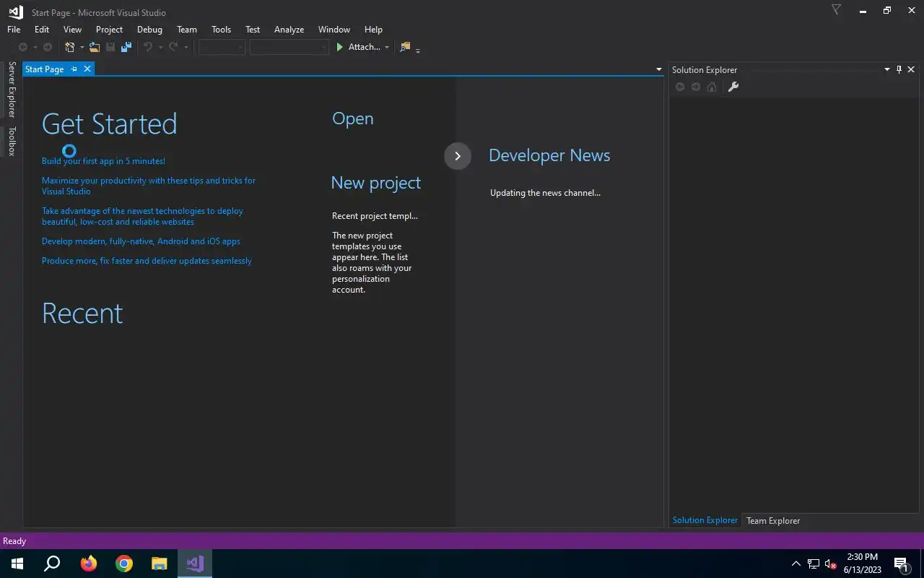Click the Solution Explorer Back icon
This screenshot has height=578, width=924.
coord(680,87)
